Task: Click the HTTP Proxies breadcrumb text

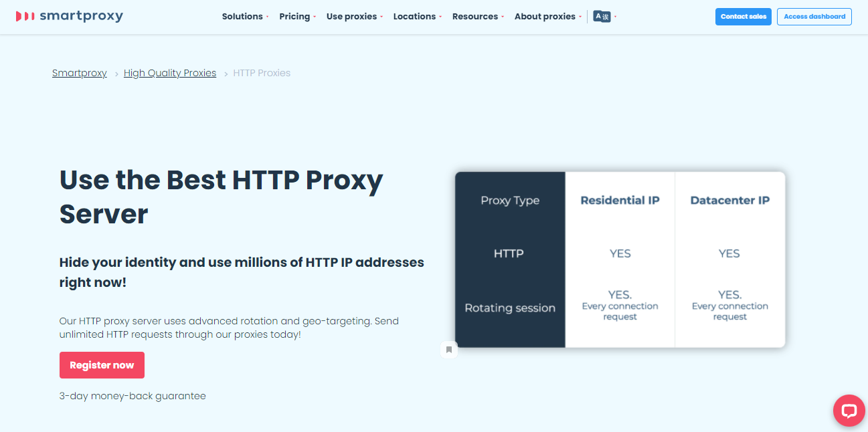Action: tap(262, 73)
